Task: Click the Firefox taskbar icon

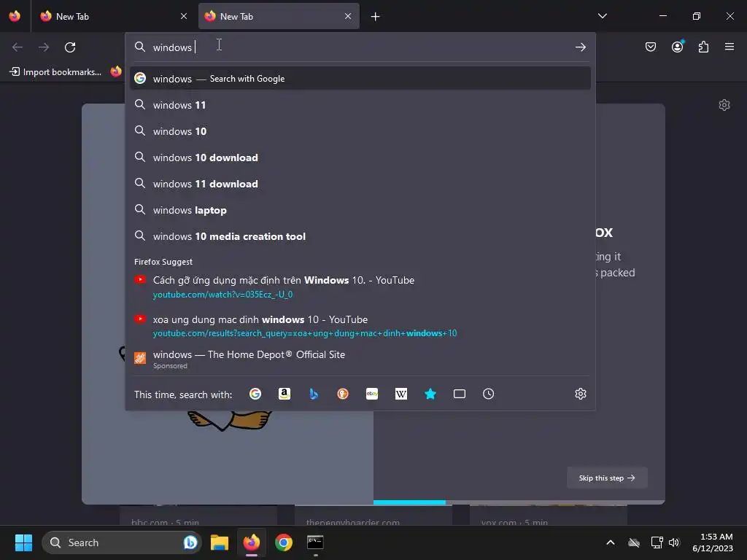Action: click(x=252, y=542)
